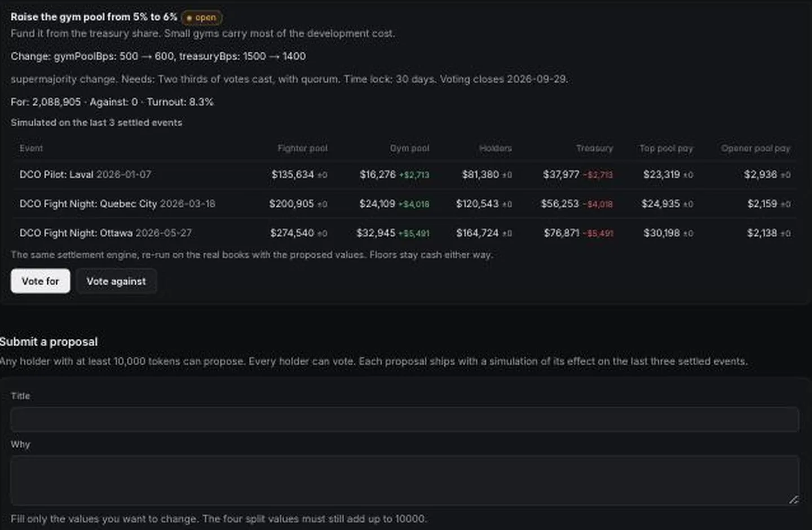Grab the Why text area resize handle
Screen dimensions: 812x530
[x=793, y=499]
